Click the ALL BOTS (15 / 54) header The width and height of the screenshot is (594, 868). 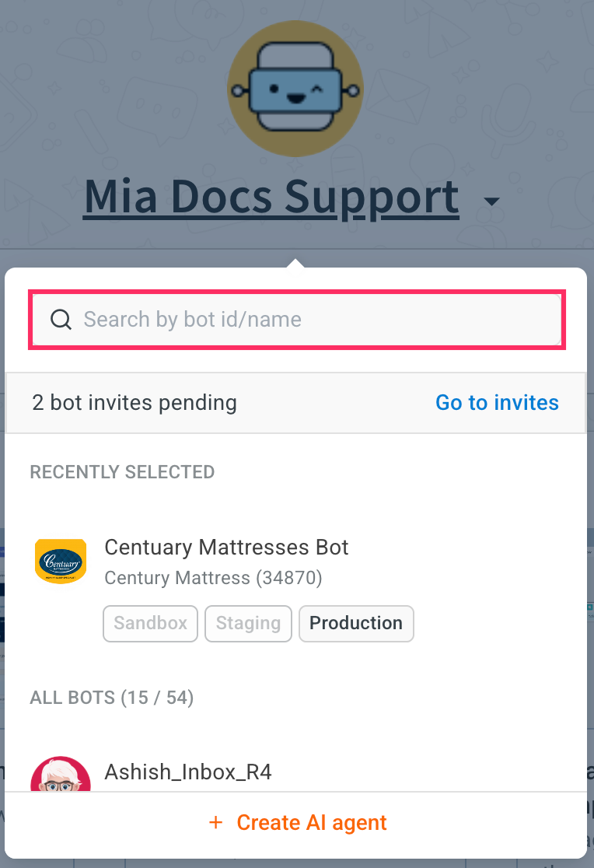[112, 698]
